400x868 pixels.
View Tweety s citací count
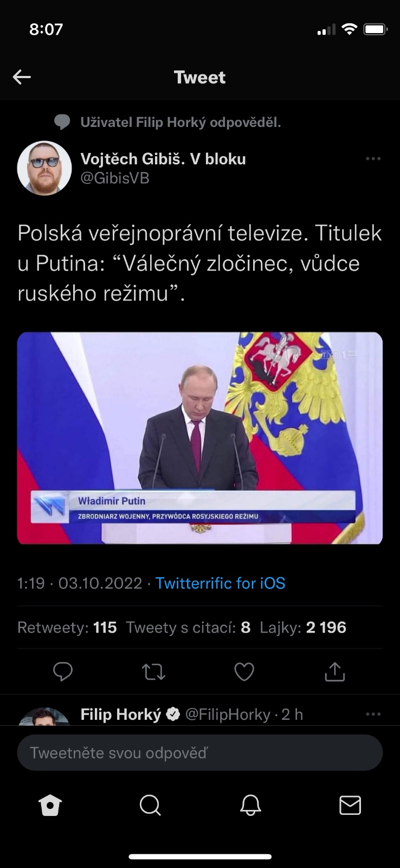pos(188,628)
